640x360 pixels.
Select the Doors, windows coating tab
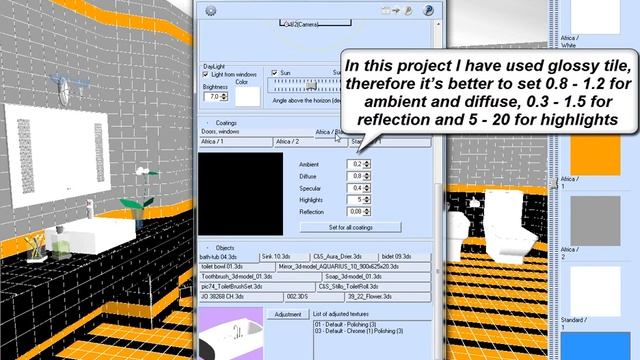pyautogui.click(x=256, y=132)
